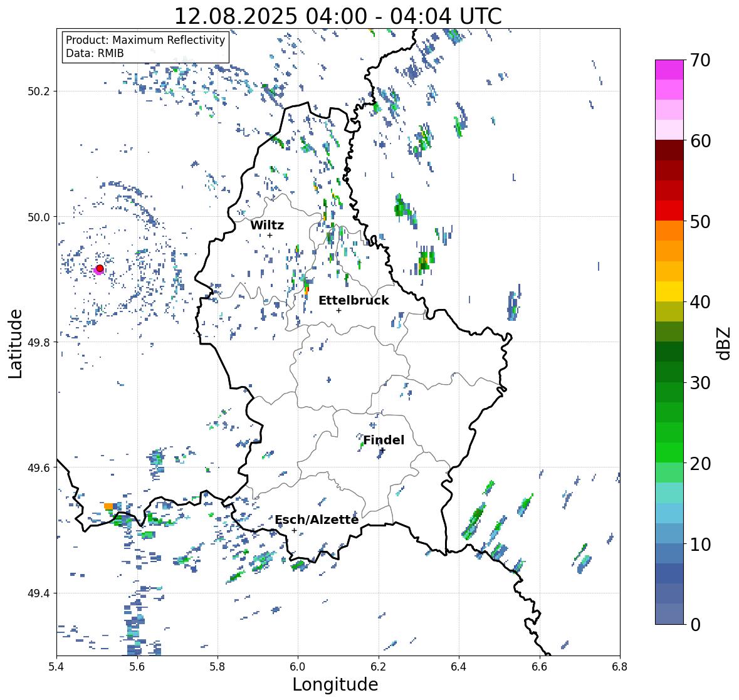
Task: Click the 20 tick on the colorbar
Action: click(700, 463)
